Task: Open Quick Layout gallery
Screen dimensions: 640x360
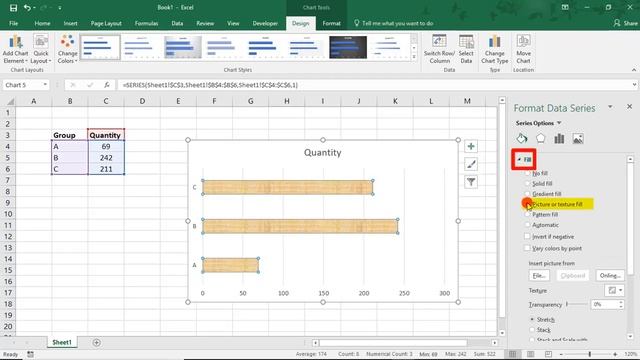Action: (x=41, y=49)
